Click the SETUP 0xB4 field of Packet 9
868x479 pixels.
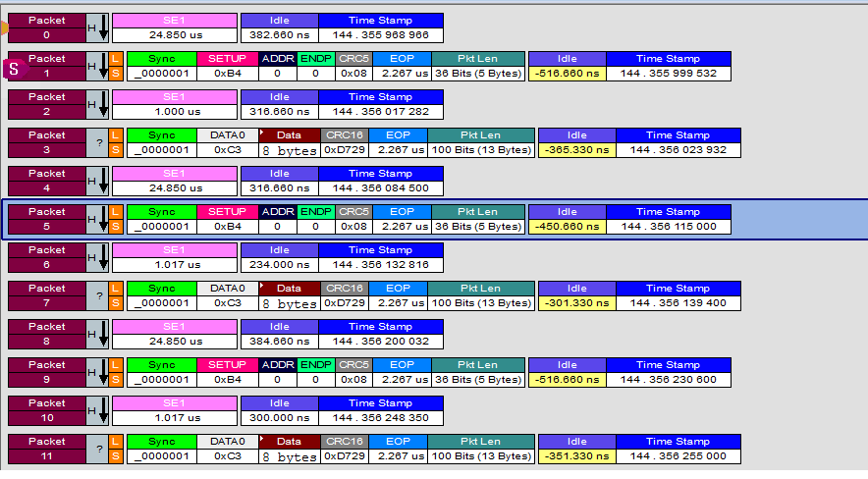228,372
